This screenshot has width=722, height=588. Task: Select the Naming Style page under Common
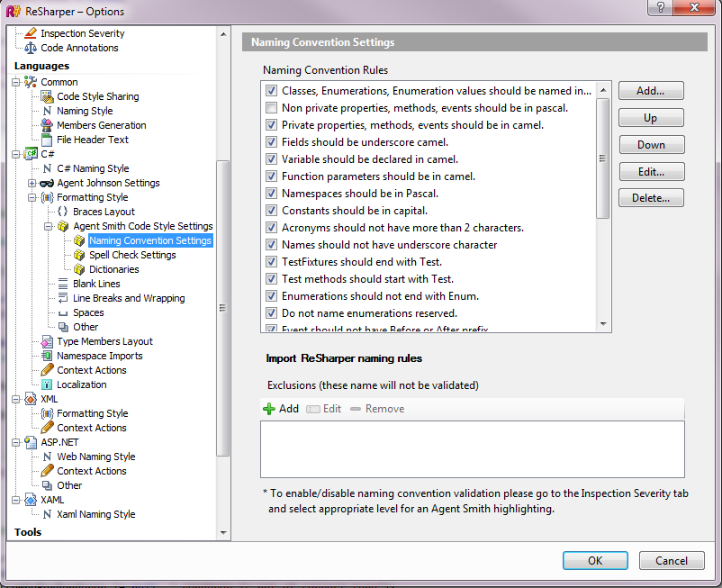point(85,111)
